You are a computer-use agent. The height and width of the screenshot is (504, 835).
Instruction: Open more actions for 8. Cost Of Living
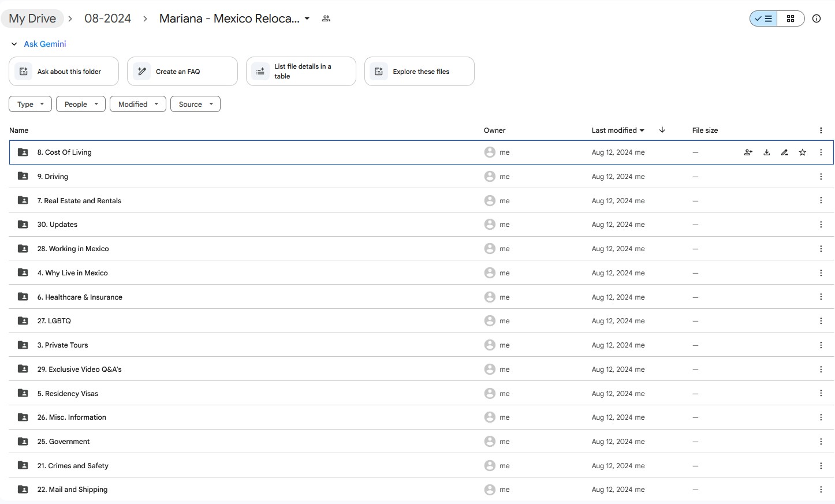821,152
